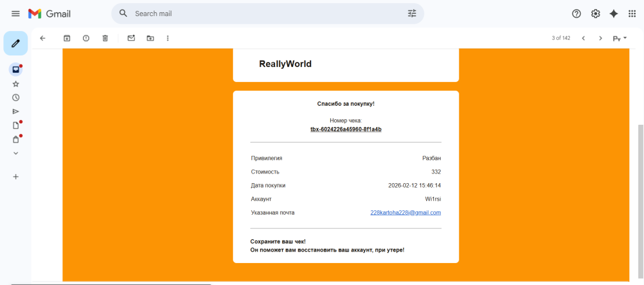Open receipt number tbx-6024226a45960-8f1a4b link
644x285 pixels.
tap(346, 129)
